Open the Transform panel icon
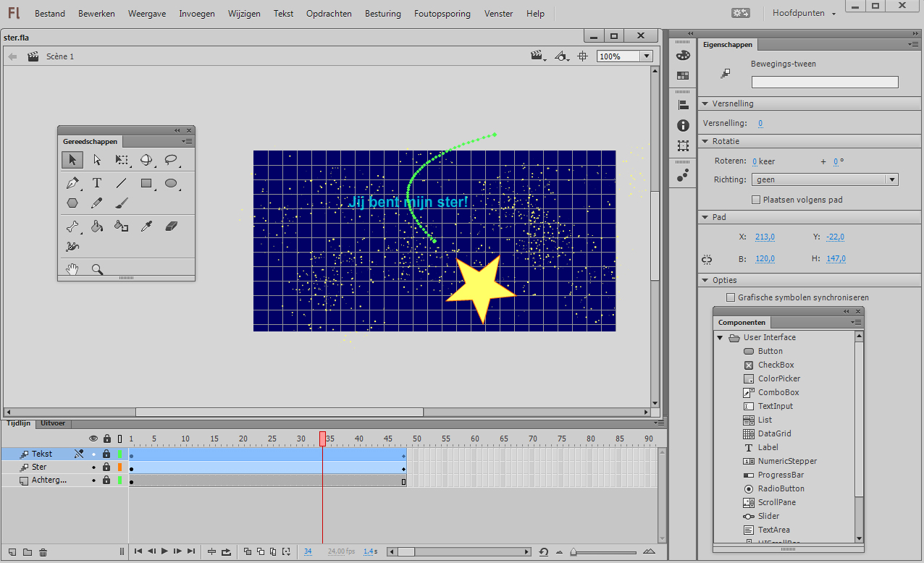This screenshot has height=563, width=924. point(683,145)
